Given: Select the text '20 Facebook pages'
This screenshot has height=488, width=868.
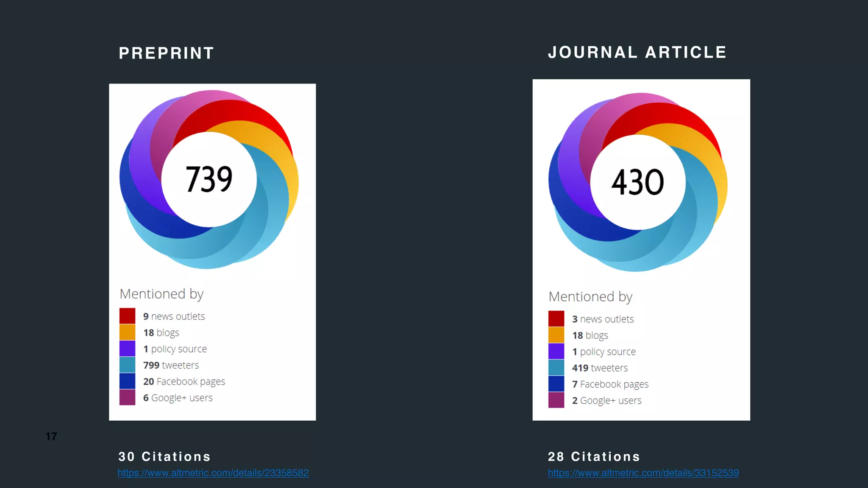Looking at the screenshot, I should (x=184, y=382).
